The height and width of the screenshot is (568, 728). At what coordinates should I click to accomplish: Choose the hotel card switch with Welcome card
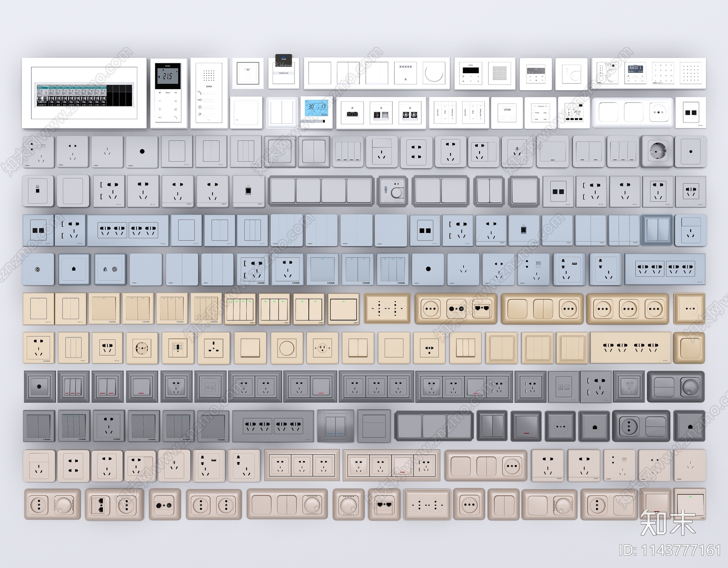pyautogui.click(x=283, y=71)
